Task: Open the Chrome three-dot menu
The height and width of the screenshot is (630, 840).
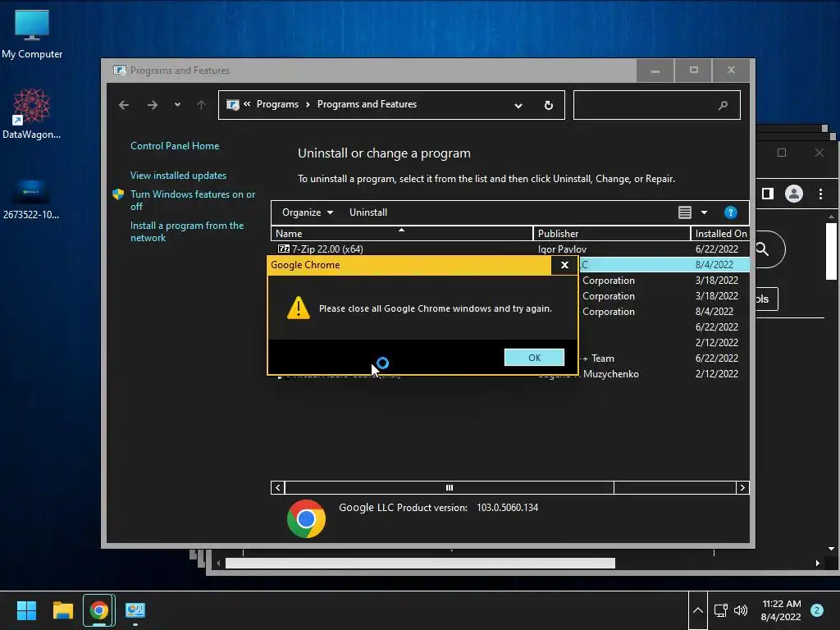Action: pyautogui.click(x=820, y=194)
